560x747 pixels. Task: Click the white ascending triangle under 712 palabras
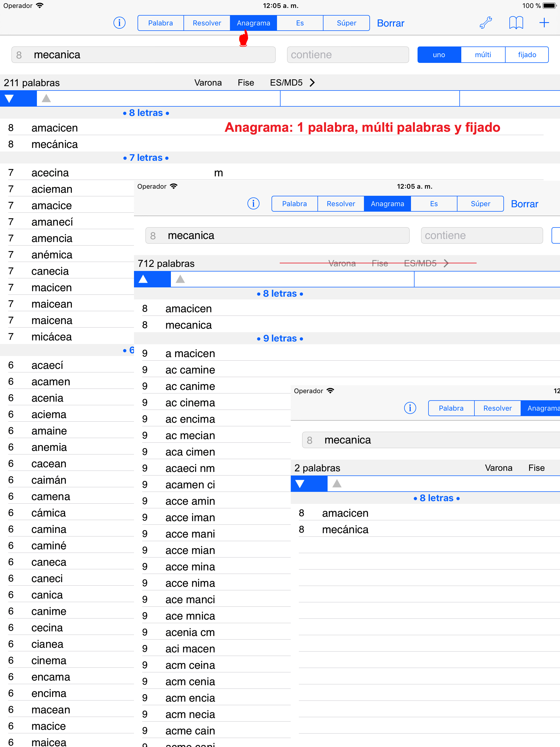tap(143, 279)
